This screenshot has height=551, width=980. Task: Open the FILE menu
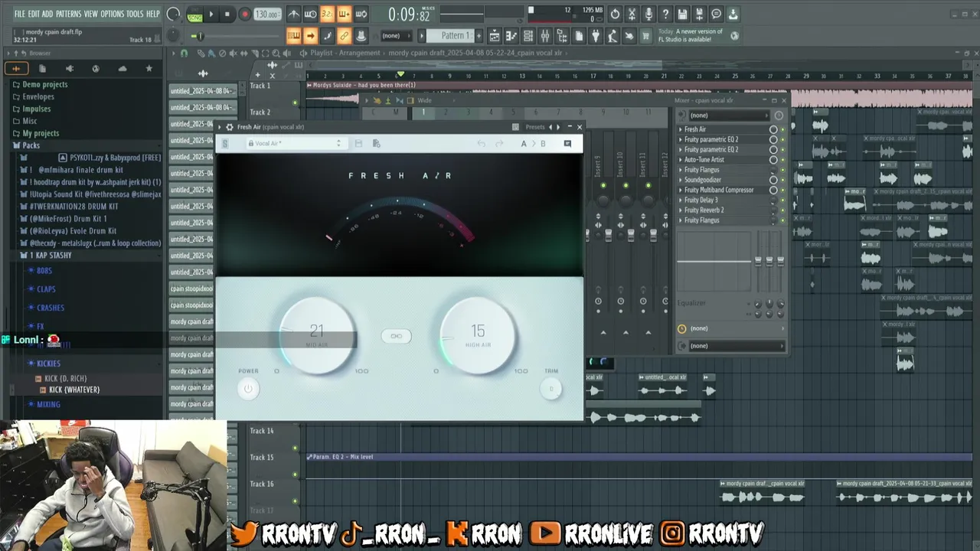(20, 14)
